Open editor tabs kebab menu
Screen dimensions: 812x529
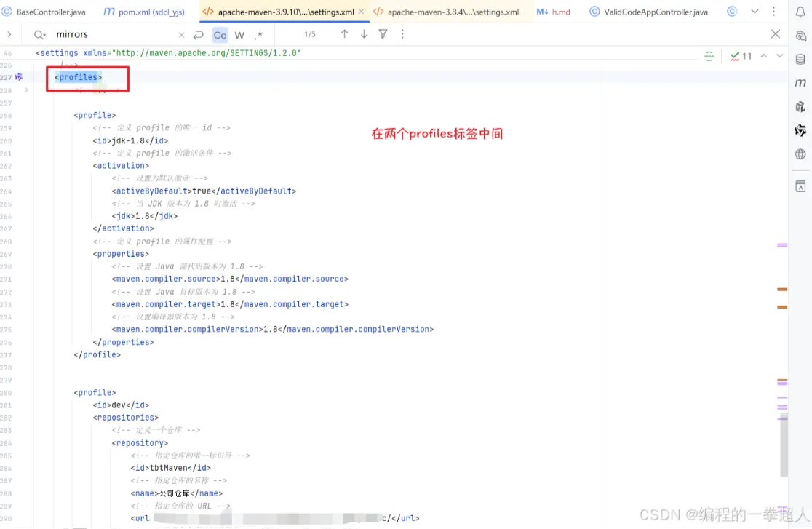pos(773,12)
